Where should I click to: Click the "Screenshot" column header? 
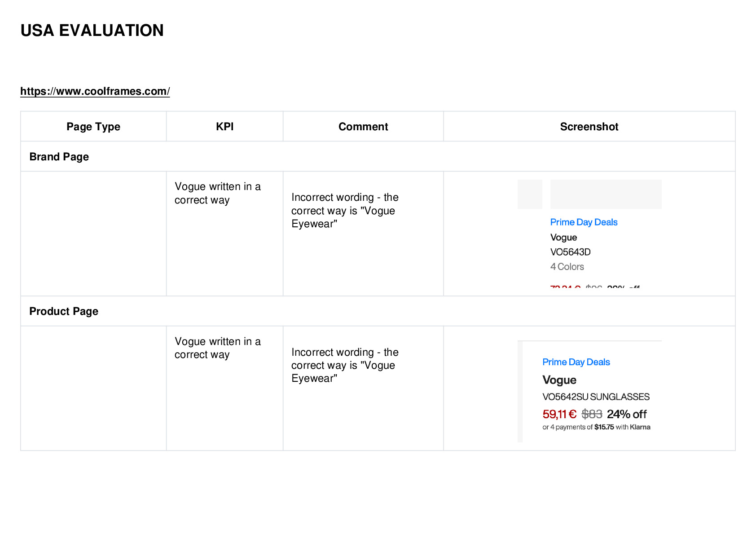pos(589,127)
